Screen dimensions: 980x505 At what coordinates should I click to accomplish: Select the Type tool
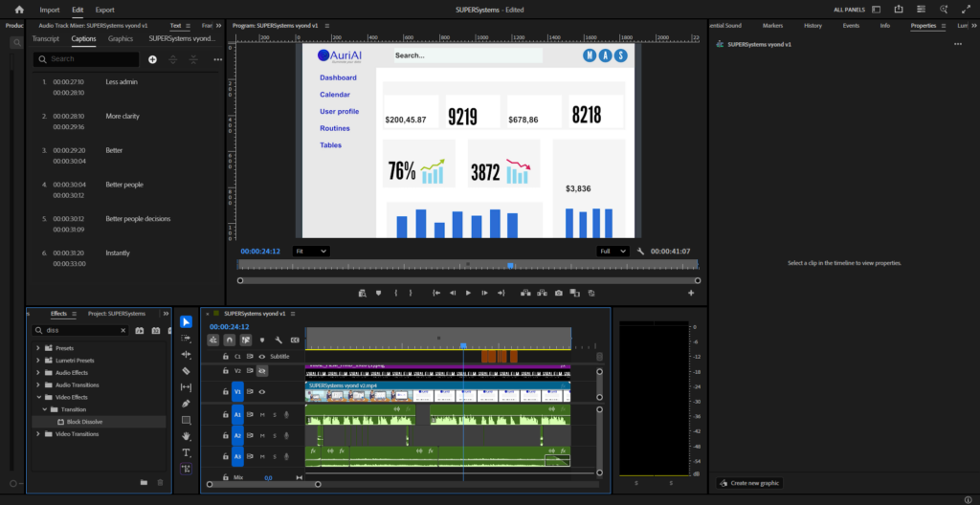pos(187,452)
